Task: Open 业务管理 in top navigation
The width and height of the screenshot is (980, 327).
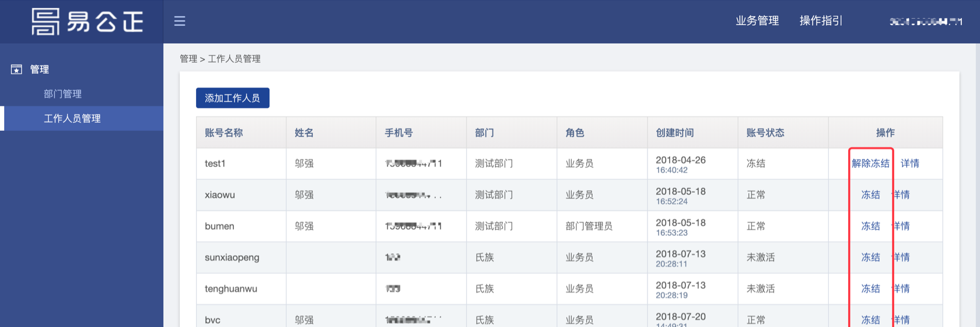Action: pos(757,21)
